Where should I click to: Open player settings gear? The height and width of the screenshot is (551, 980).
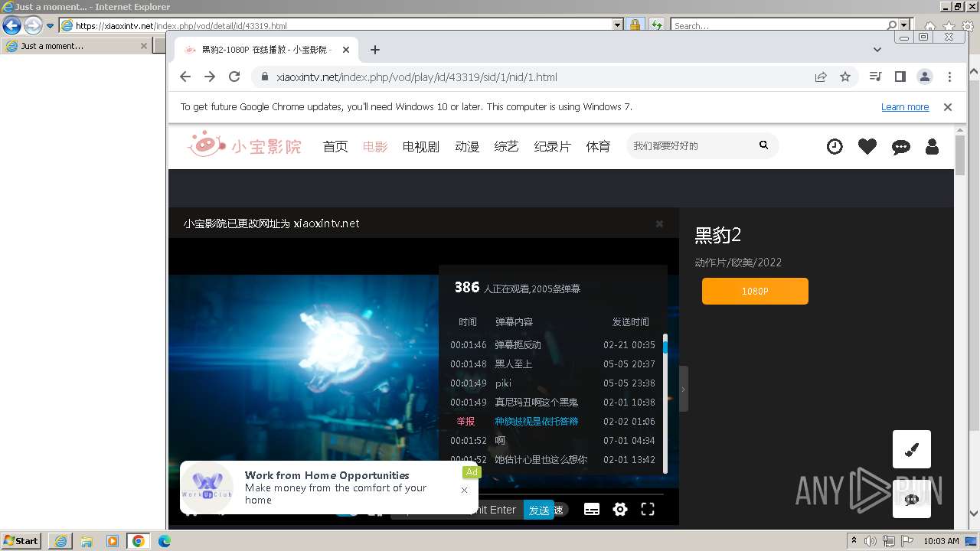point(620,510)
